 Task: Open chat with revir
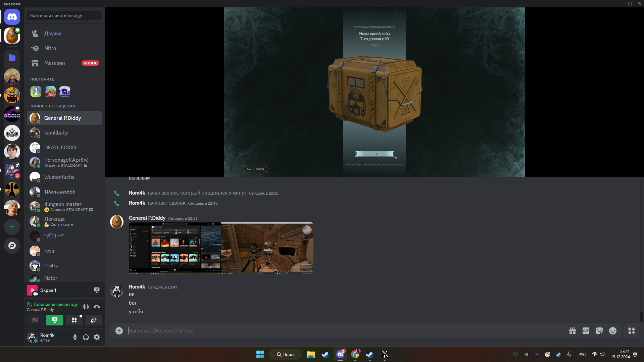click(x=64, y=251)
